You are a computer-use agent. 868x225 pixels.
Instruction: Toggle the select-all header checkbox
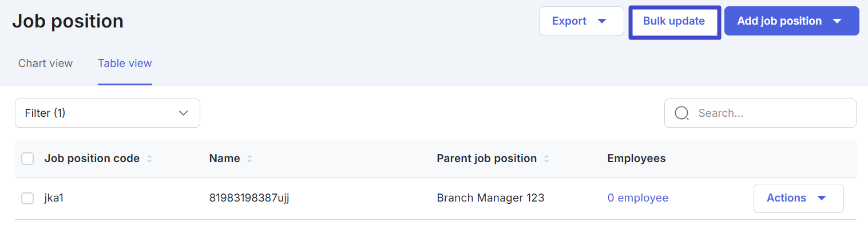(27, 159)
